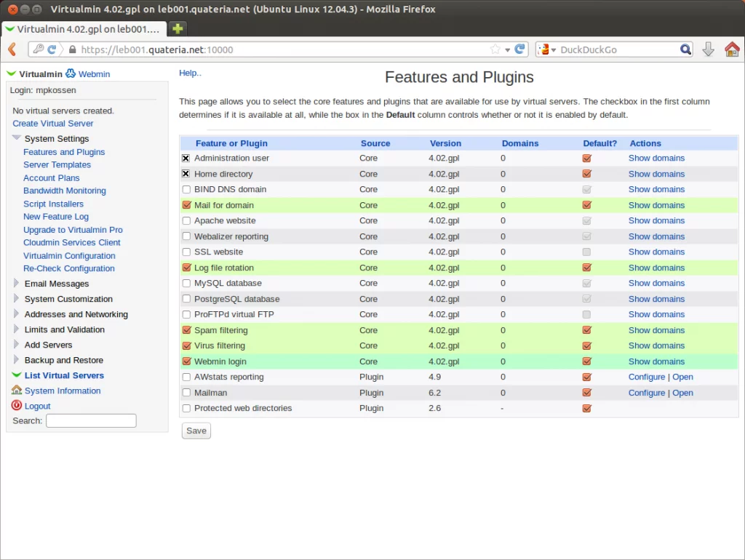The height and width of the screenshot is (560, 745).
Task: Toggle the BIND DNS domain checkbox
Action: point(186,189)
